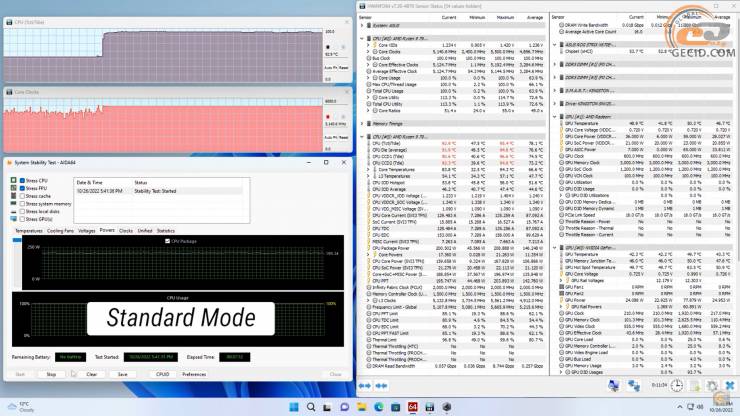Switch to Unified tab
The height and width of the screenshot is (416, 740).
145,231
